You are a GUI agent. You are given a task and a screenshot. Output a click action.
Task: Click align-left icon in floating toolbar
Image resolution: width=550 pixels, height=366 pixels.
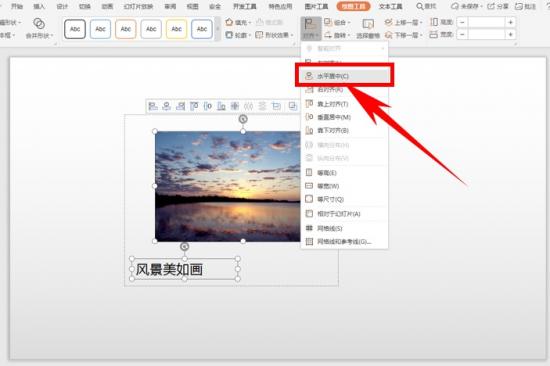point(153,106)
